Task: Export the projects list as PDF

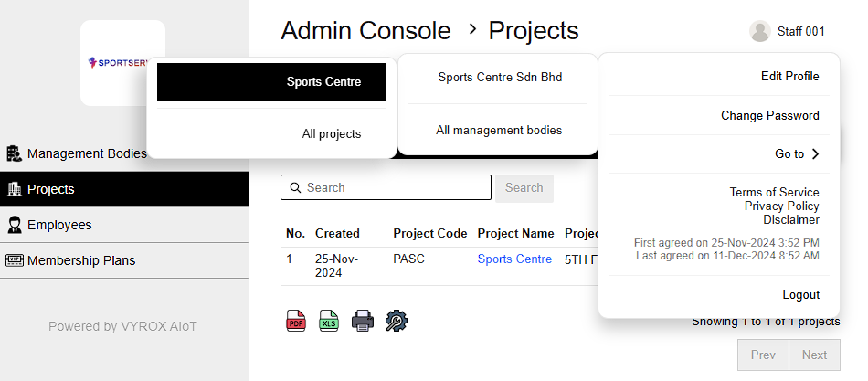Action: click(296, 321)
